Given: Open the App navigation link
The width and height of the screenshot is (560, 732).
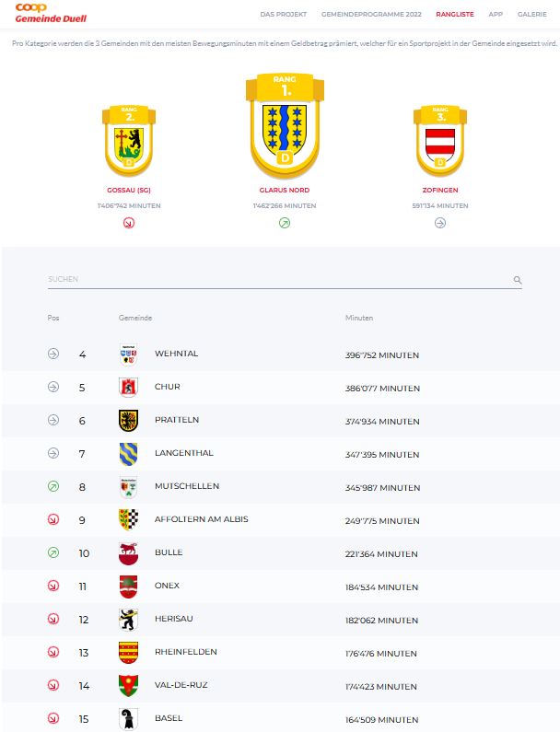Looking at the screenshot, I should 496,15.
